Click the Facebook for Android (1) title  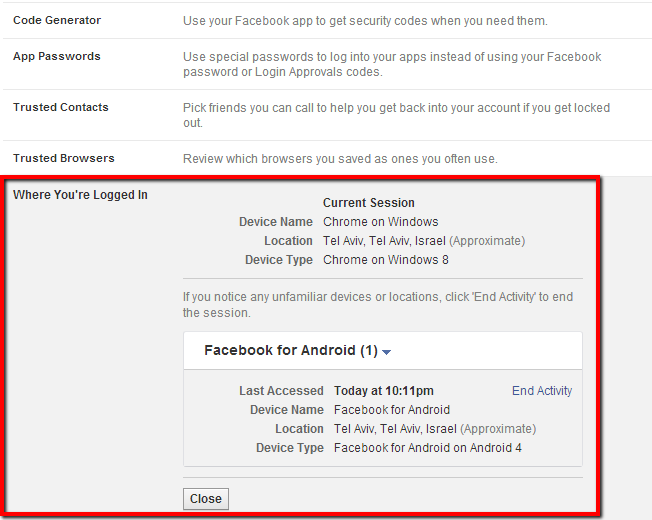click(x=290, y=351)
